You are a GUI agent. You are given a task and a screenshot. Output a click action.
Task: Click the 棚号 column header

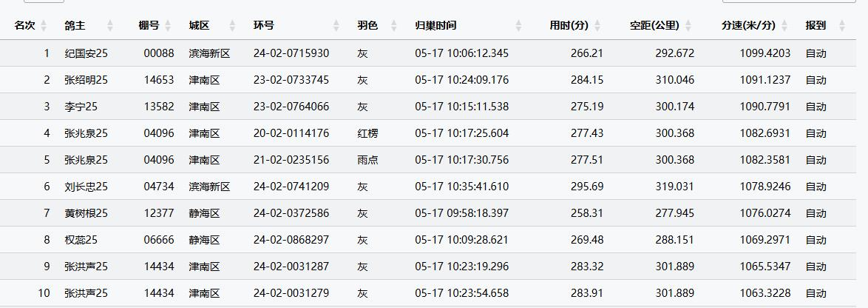[x=149, y=25]
